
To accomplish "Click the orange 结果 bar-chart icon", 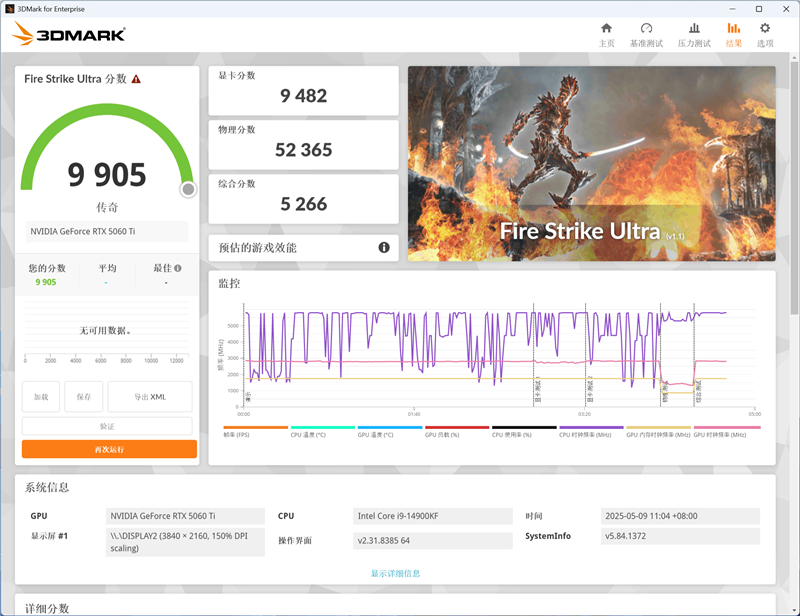I will pyautogui.click(x=734, y=29).
